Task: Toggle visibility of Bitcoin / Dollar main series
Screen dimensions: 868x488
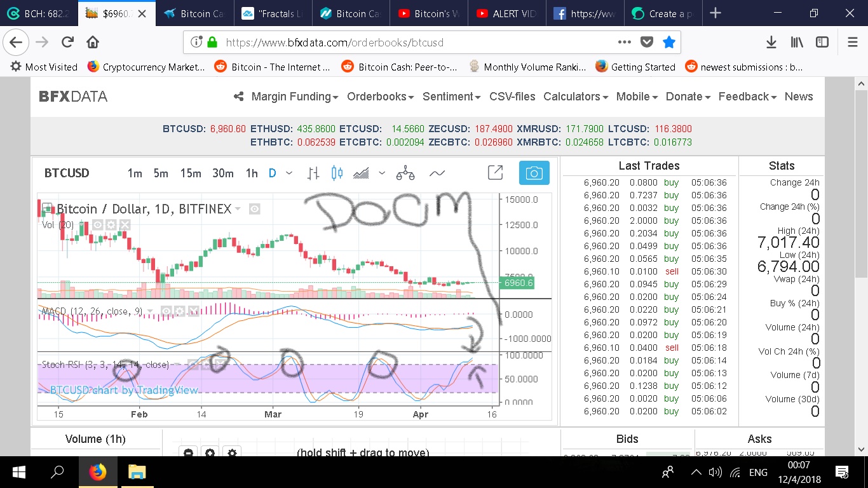Action: (254, 209)
